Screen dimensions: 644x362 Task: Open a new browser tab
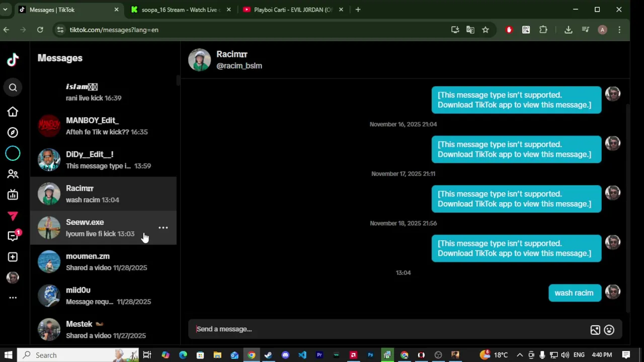pyautogui.click(x=358, y=10)
